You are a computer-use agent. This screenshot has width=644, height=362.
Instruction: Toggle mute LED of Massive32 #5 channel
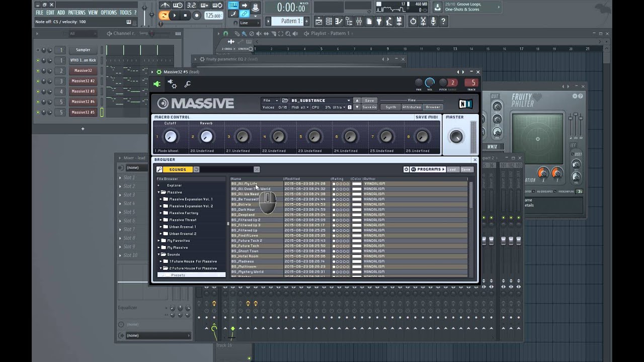(x=38, y=112)
